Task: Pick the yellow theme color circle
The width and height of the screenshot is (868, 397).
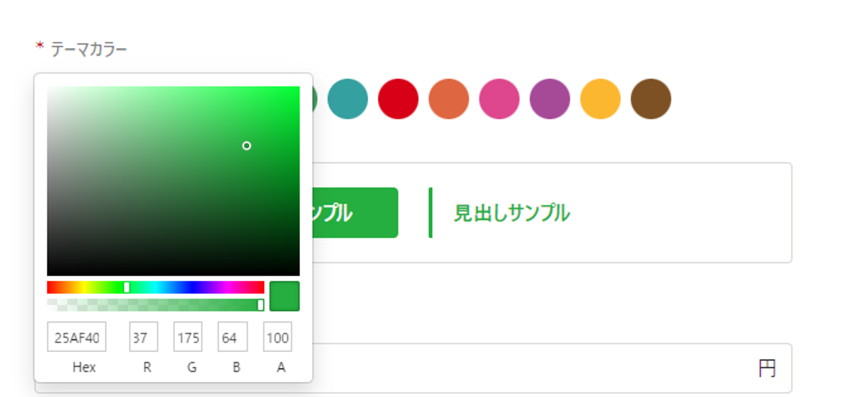Action: coord(600,99)
